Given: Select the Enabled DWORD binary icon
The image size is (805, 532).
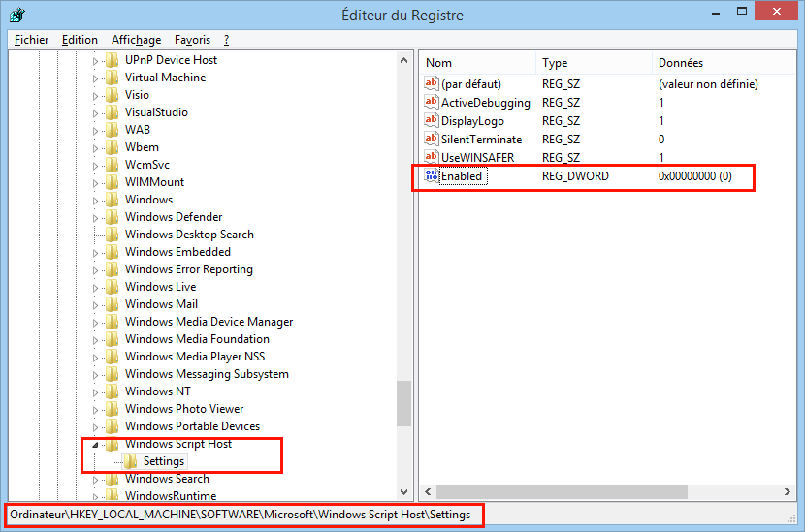Looking at the screenshot, I should tap(432, 175).
